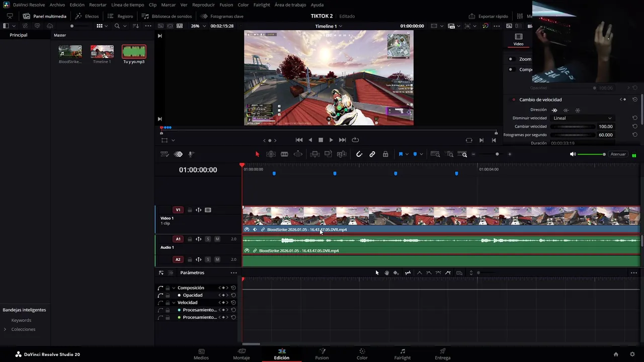
Task: Click the Atenuar dim button
Action: pos(618,154)
